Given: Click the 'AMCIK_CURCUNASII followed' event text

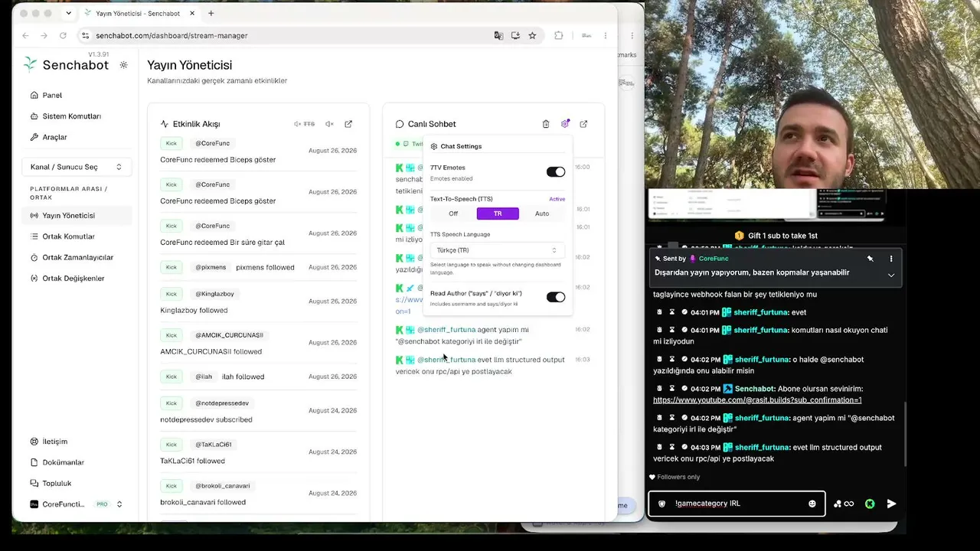Looking at the screenshot, I should (211, 352).
